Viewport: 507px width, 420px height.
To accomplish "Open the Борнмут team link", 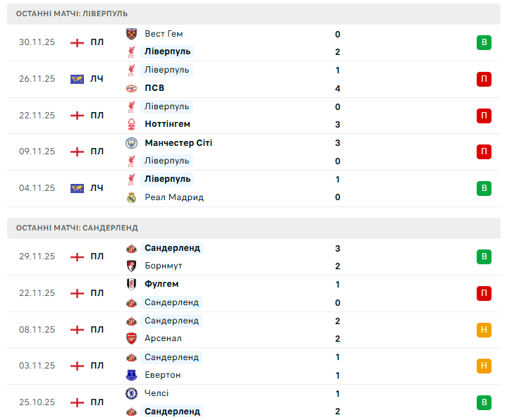I will (163, 266).
